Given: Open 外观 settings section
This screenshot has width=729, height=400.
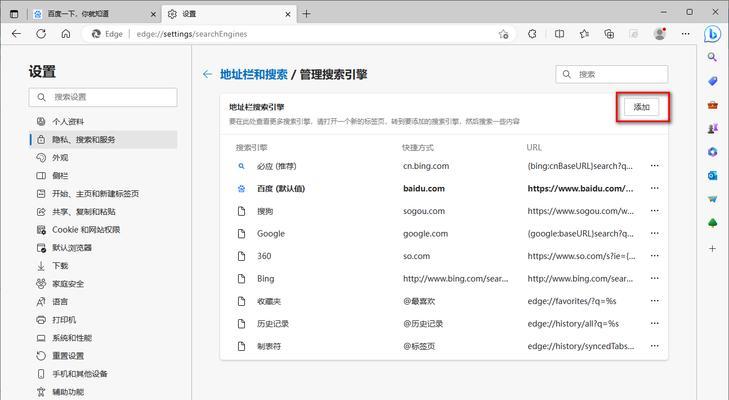Looking at the screenshot, I should click(x=103, y=158).
